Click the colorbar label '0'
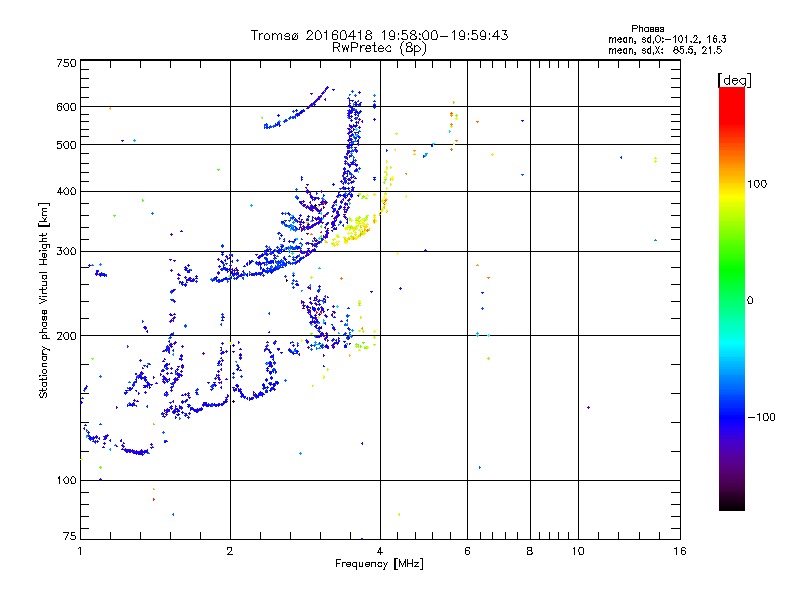Screen dimensions: 800x600 (x=750, y=301)
